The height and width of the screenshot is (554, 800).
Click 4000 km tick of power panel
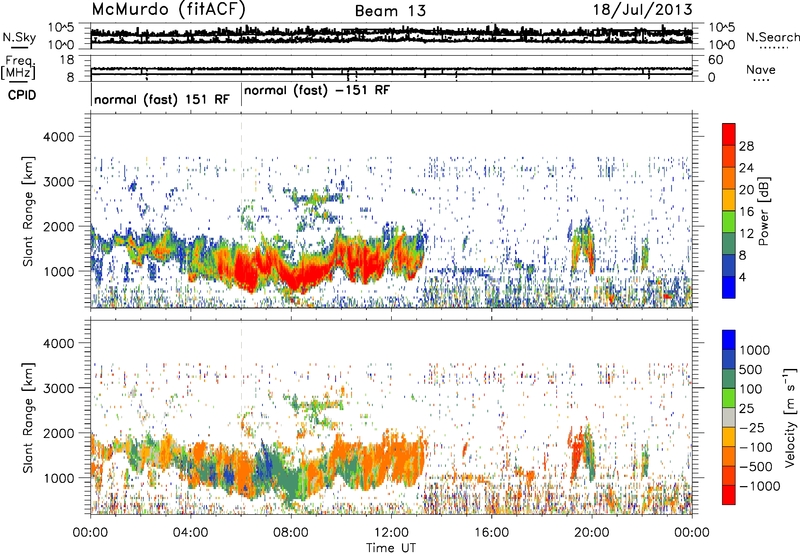pos(59,137)
